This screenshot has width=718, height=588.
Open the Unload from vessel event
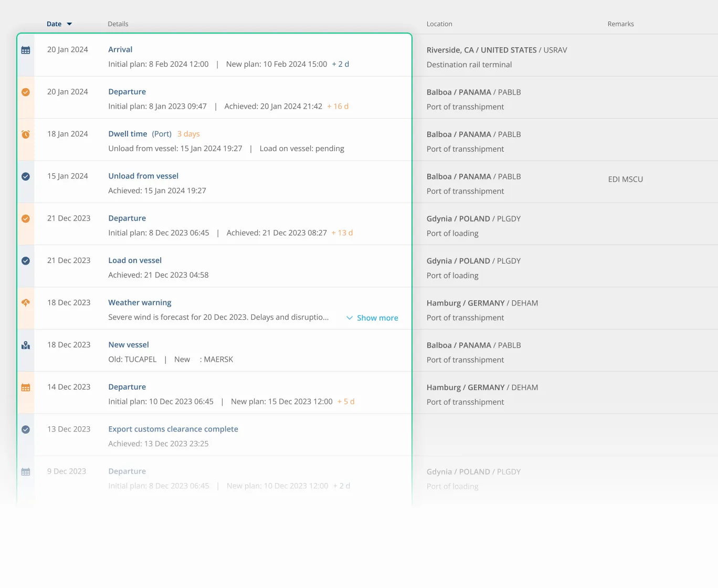(x=143, y=176)
